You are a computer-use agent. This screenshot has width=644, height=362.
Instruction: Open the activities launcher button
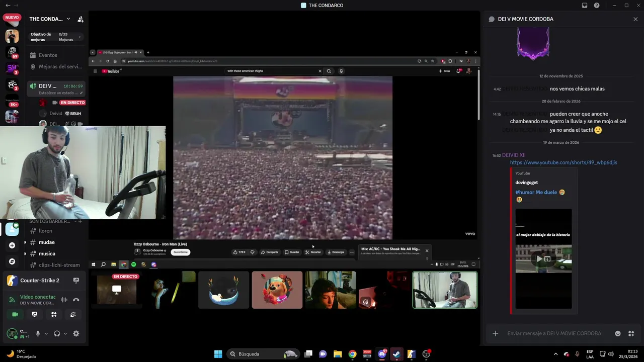click(x=54, y=314)
